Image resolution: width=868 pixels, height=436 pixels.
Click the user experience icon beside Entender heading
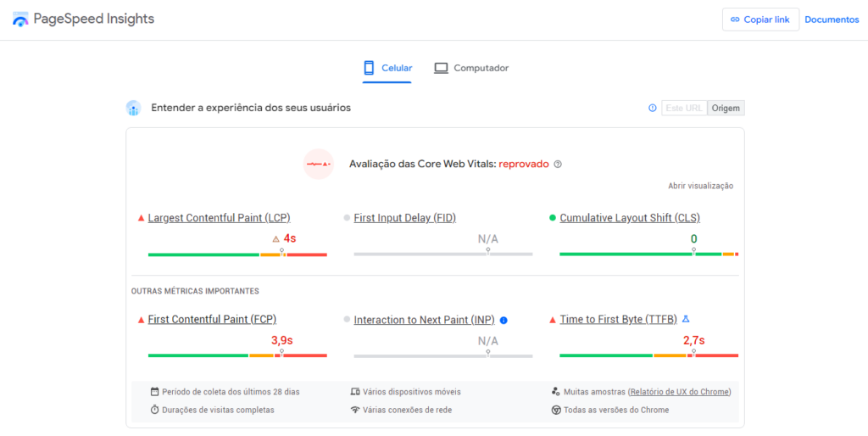(133, 108)
